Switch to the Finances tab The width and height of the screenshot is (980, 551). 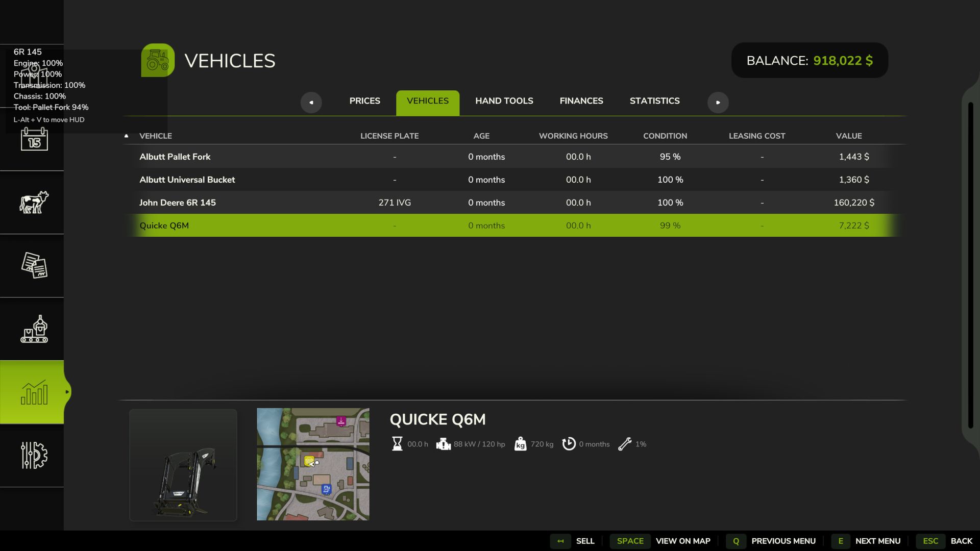click(581, 101)
